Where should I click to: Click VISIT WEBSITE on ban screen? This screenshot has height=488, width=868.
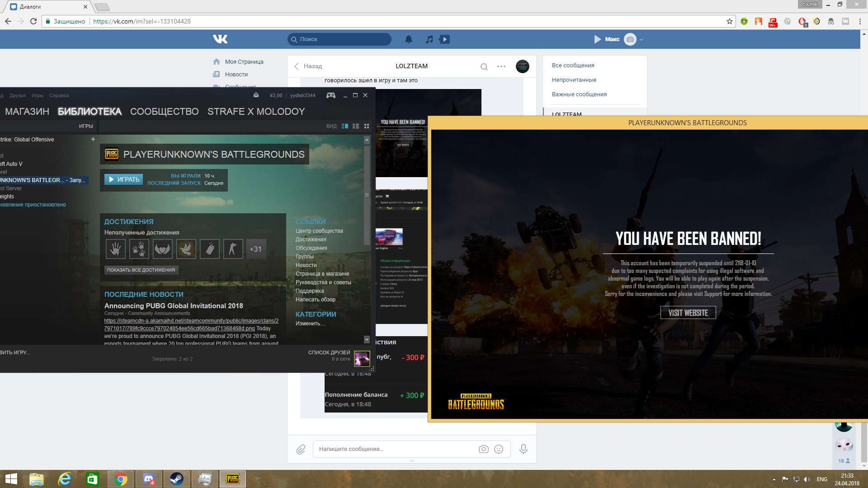[688, 313]
